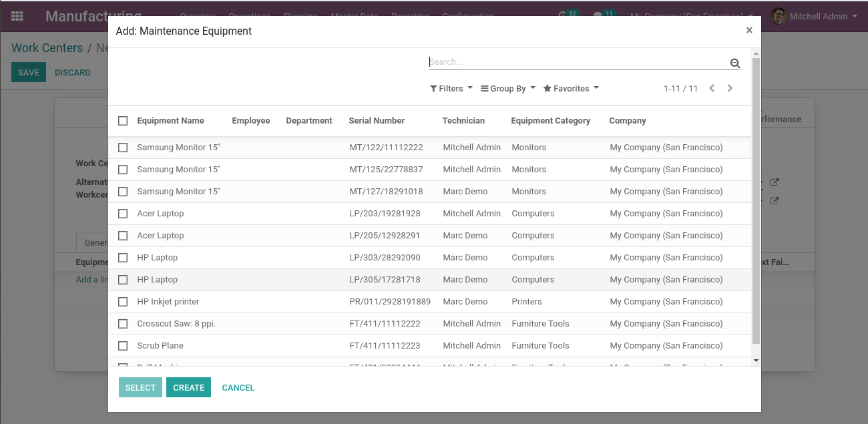This screenshot has height=424, width=868.
Task: Check HP Inkjet printer row checkbox
Action: coord(123,302)
